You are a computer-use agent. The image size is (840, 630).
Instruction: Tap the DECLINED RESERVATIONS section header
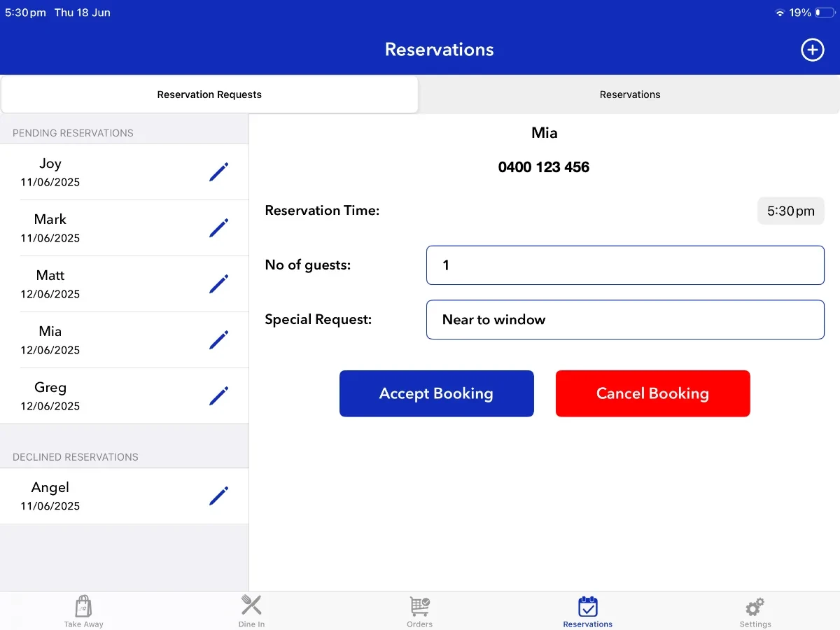(x=76, y=457)
